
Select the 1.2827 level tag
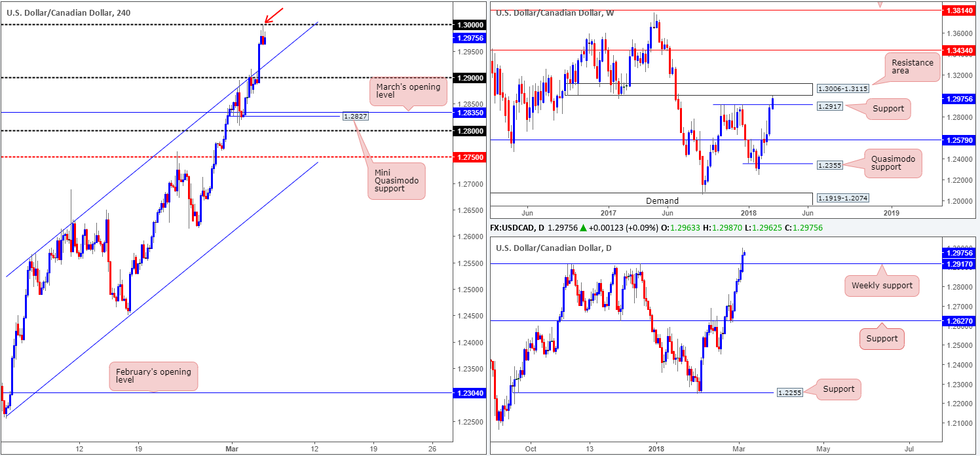(x=357, y=116)
